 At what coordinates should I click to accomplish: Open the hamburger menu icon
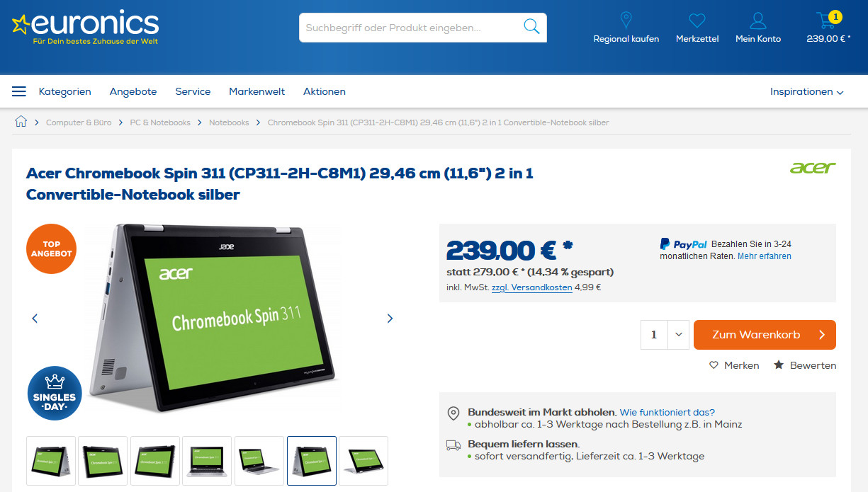pyautogui.click(x=19, y=91)
